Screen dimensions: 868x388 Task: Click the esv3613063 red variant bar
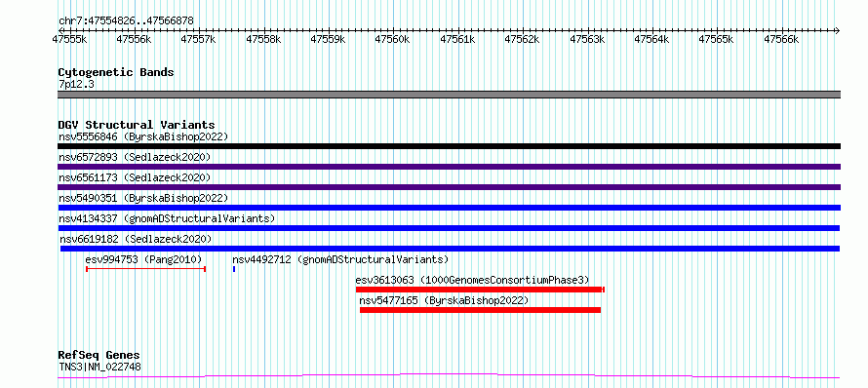[480, 290]
